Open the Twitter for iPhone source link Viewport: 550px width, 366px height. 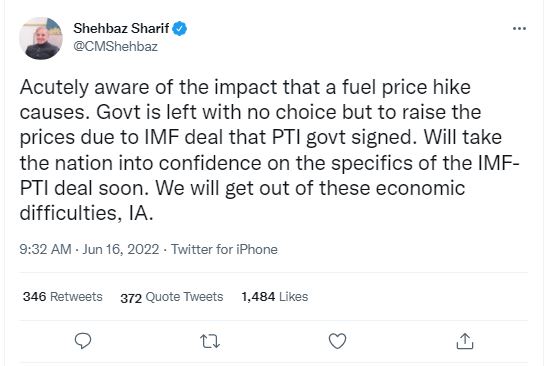224,249
